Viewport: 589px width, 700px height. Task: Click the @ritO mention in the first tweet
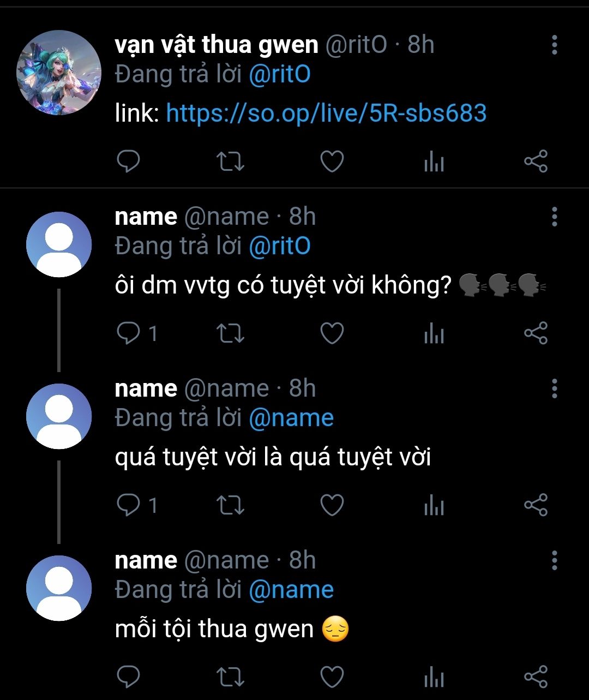[280, 74]
